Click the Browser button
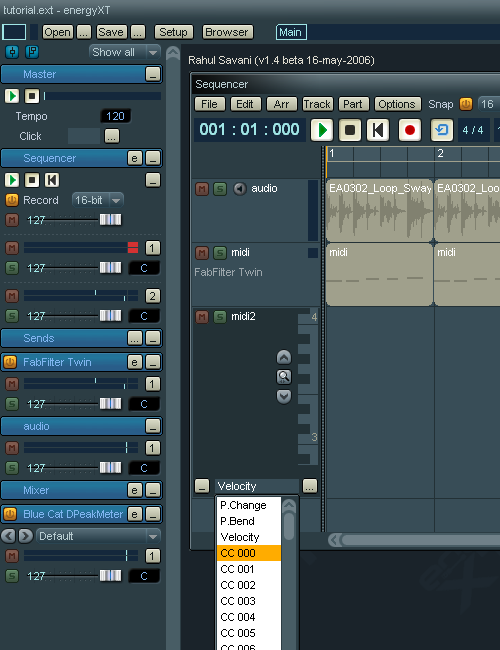500x650 pixels. tap(227, 32)
